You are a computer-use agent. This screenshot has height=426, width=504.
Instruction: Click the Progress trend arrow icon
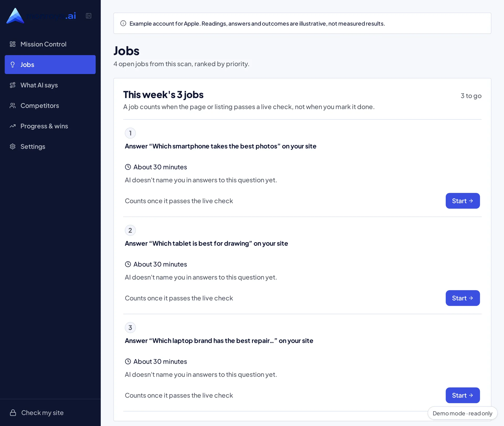coord(13,126)
